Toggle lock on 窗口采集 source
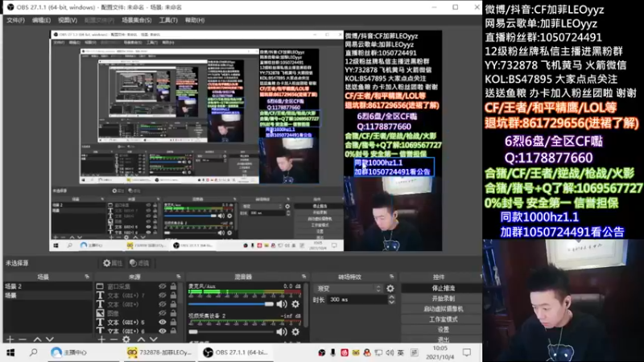This screenshot has width=644, height=362. pos(173,286)
